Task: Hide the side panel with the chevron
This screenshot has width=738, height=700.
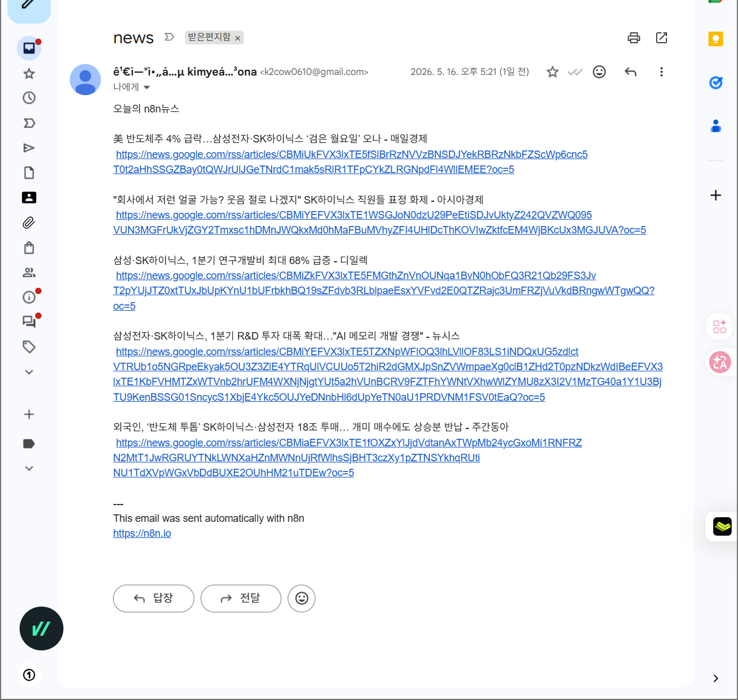Action: [716, 679]
